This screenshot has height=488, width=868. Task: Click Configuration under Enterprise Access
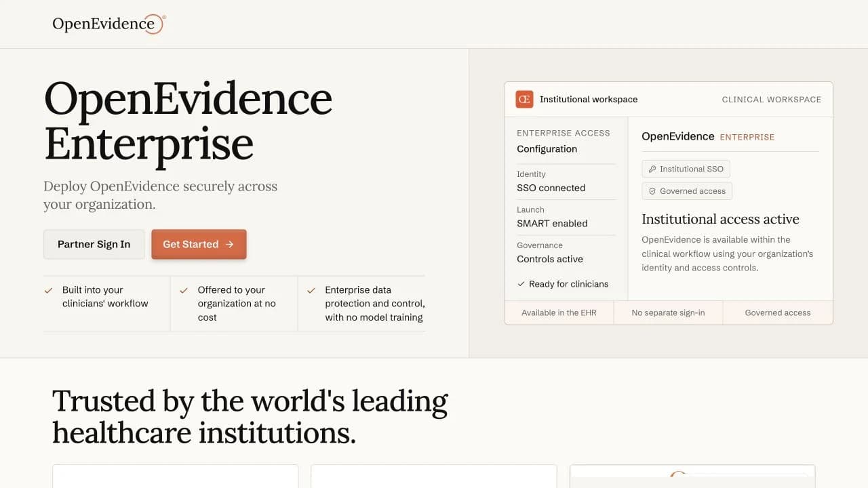point(547,149)
